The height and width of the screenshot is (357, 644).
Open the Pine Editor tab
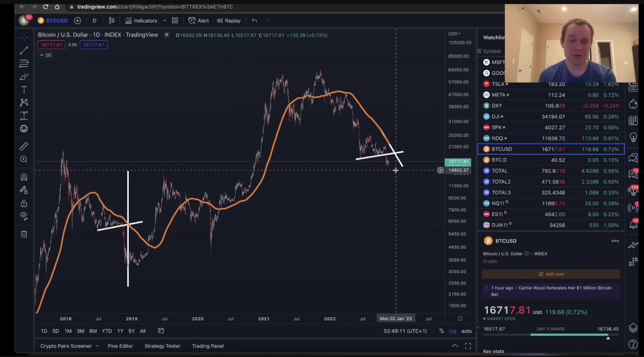[x=120, y=346]
